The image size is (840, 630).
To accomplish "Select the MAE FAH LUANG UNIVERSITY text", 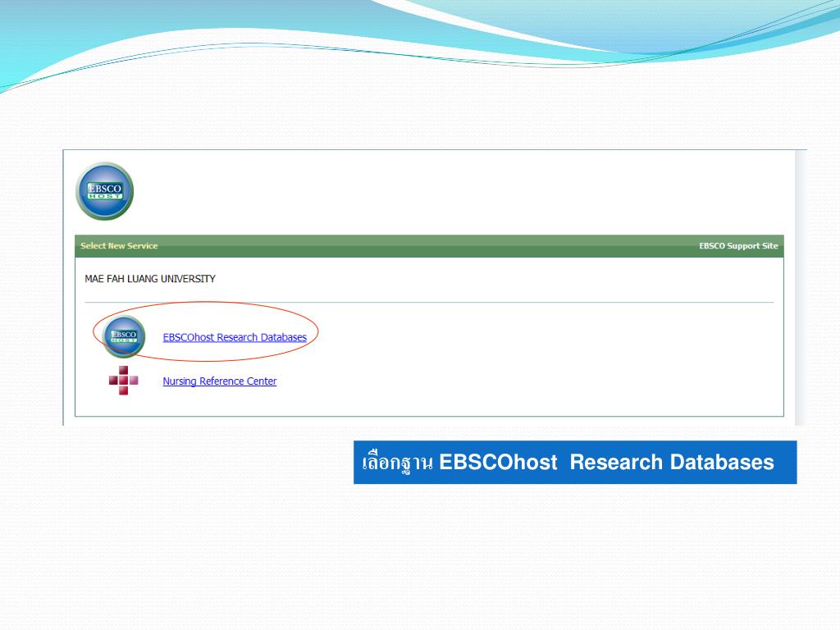I will [150, 279].
